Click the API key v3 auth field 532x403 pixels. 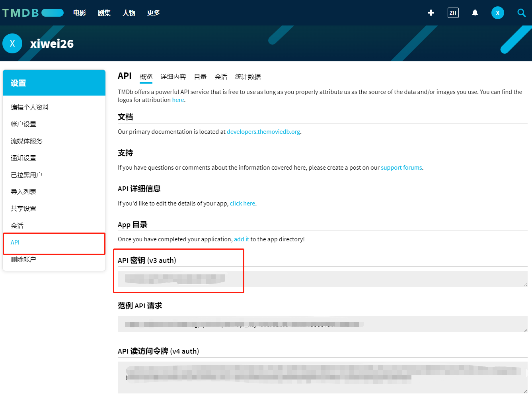(322, 279)
